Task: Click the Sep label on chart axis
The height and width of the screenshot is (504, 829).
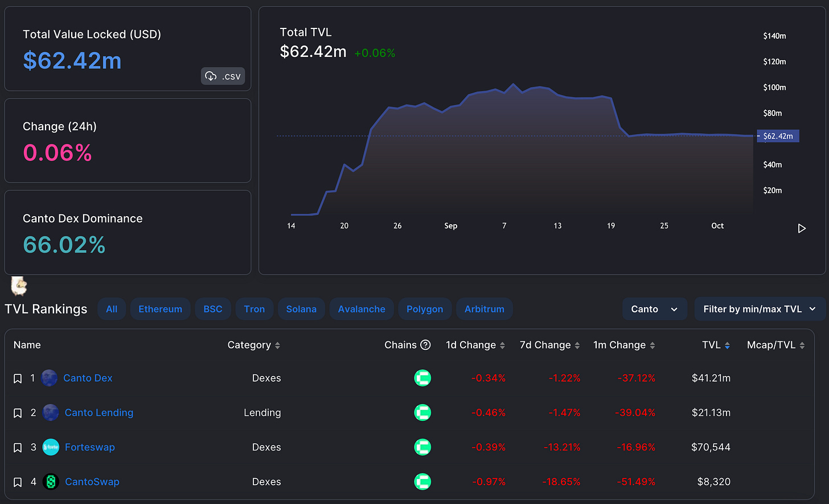Action: click(x=451, y=226)
